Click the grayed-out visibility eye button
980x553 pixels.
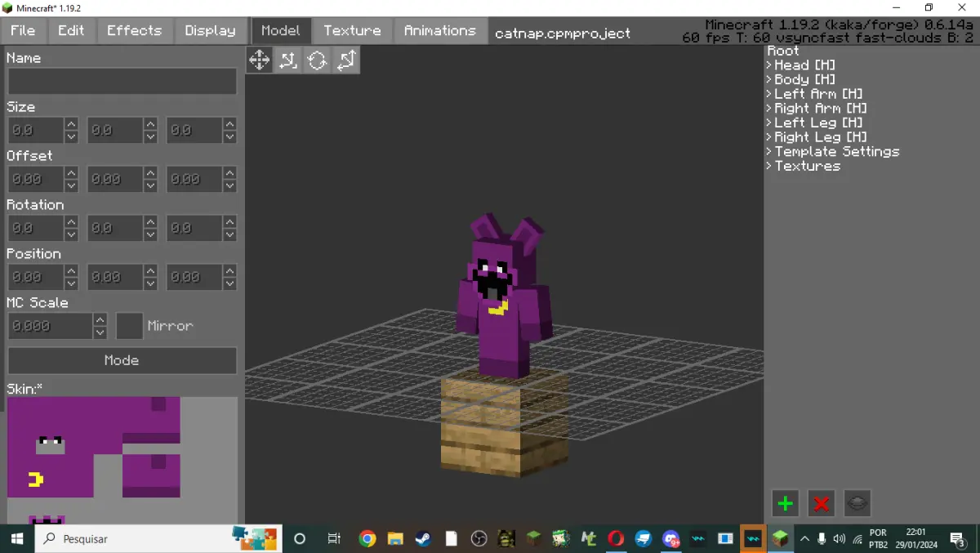tap(857, 503)
